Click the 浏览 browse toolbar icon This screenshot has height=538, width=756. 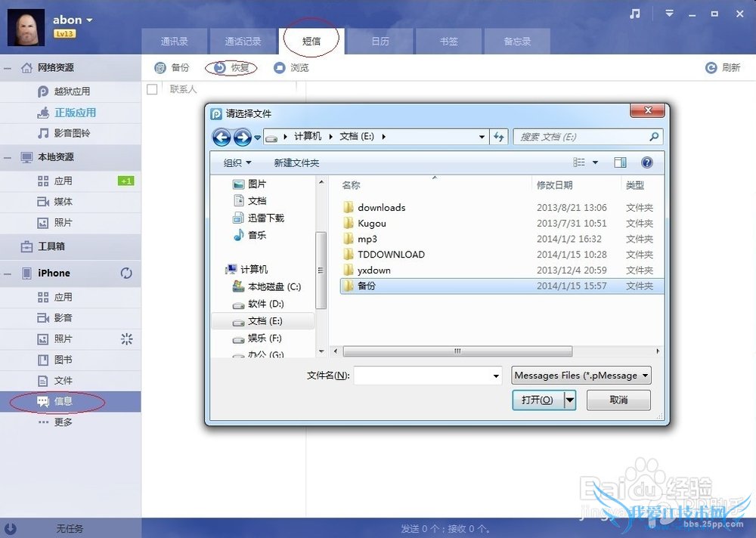pos(279,68)
